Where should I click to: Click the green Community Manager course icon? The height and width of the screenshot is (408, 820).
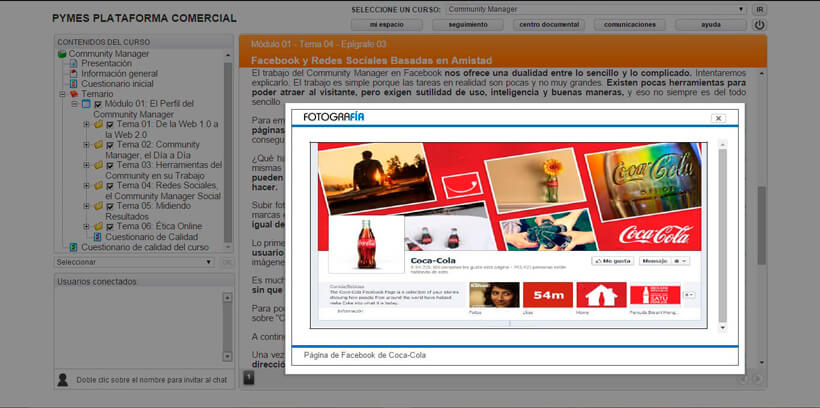(x=62, y=54)
